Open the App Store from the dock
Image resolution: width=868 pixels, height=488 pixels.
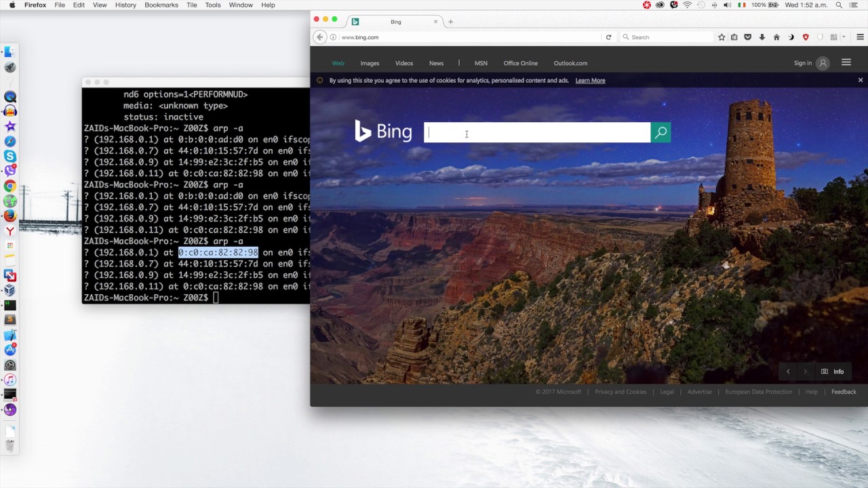[x=9, y=350]
